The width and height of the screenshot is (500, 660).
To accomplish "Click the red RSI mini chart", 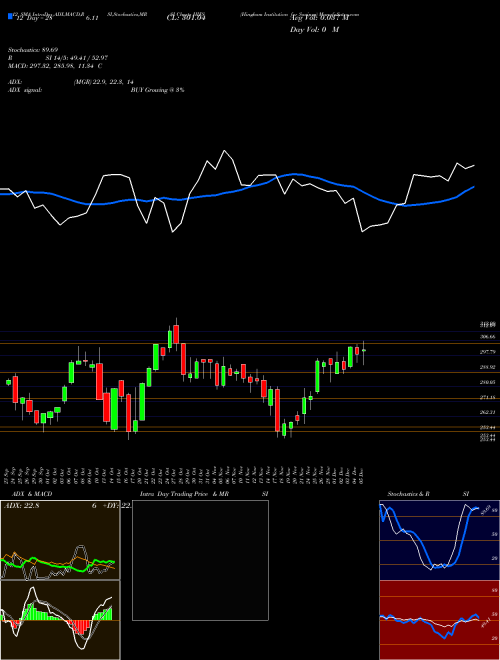I will pyautogui.click(x=439, y=620).
